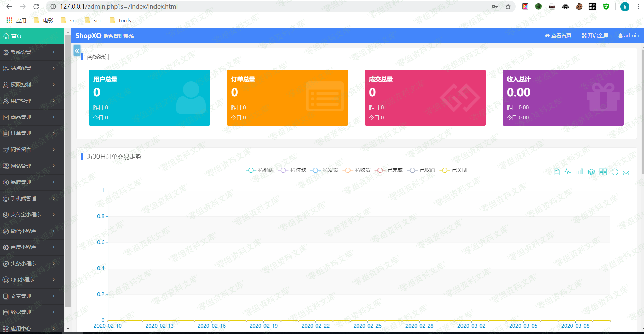
Task: Toggle 待确认 series in chart legend
Action: (x=260, y=170)
